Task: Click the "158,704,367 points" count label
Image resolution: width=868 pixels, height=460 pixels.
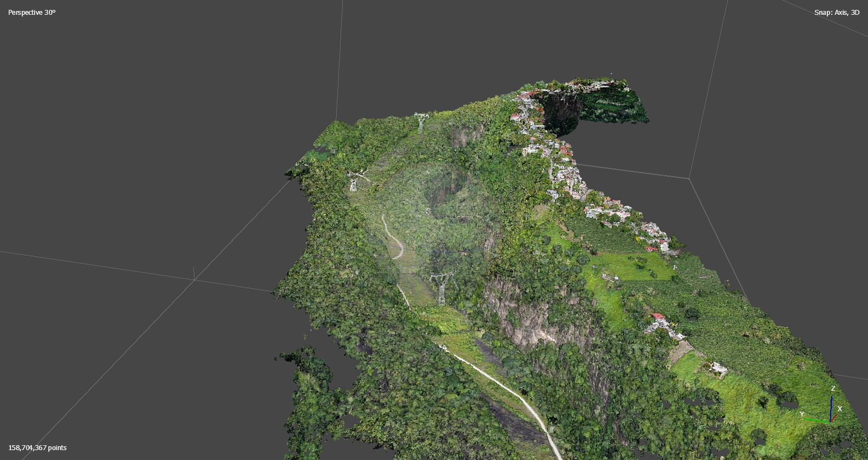Action: (37, 448)
